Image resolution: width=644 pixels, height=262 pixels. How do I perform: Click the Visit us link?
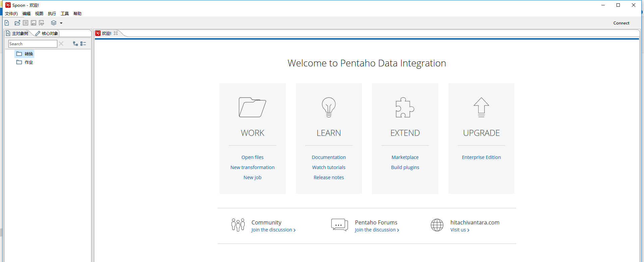pyautogui.click(x=460, y=230)
